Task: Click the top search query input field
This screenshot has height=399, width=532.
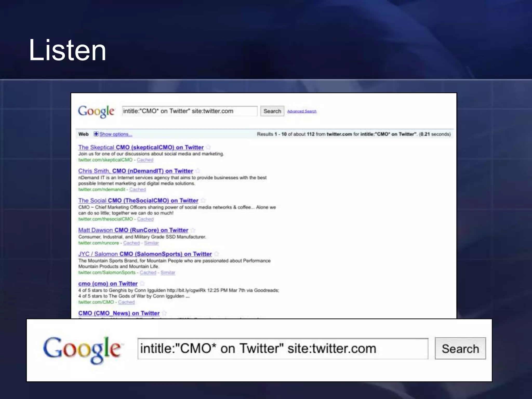Action: pyautogui.click(x=189, y=111)
